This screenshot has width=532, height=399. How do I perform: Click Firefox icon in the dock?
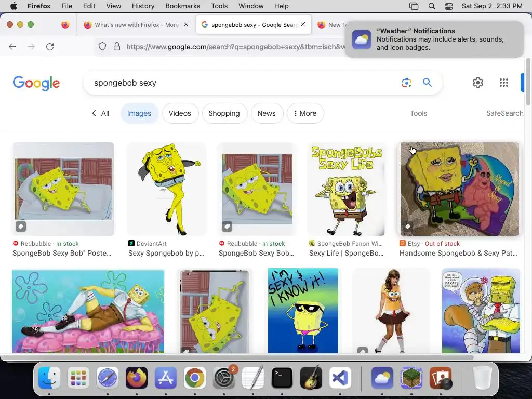[x=137, y=378]
